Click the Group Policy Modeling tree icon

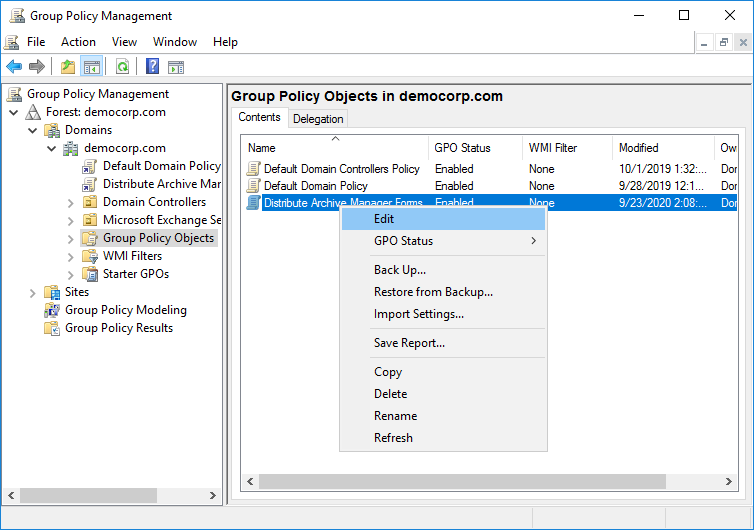[x=52, y=310]
